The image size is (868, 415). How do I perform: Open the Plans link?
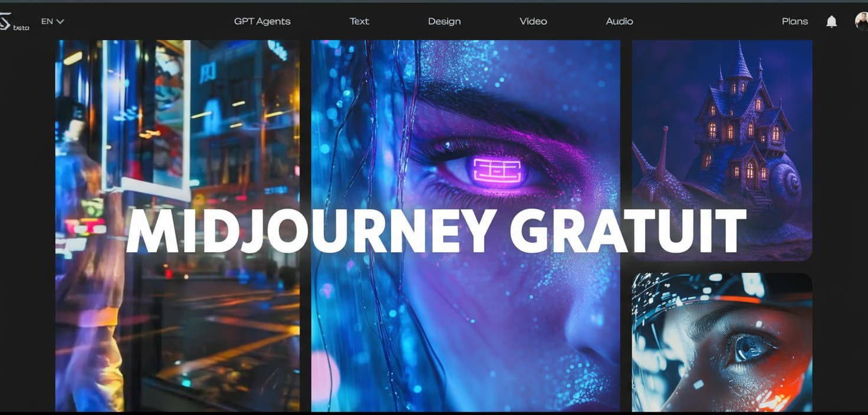795,21
